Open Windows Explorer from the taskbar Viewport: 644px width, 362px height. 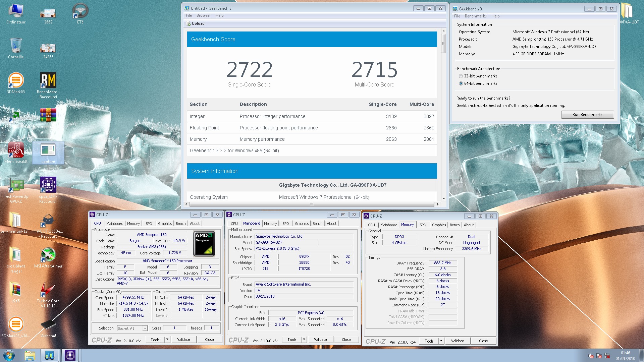tap(30, 355)
